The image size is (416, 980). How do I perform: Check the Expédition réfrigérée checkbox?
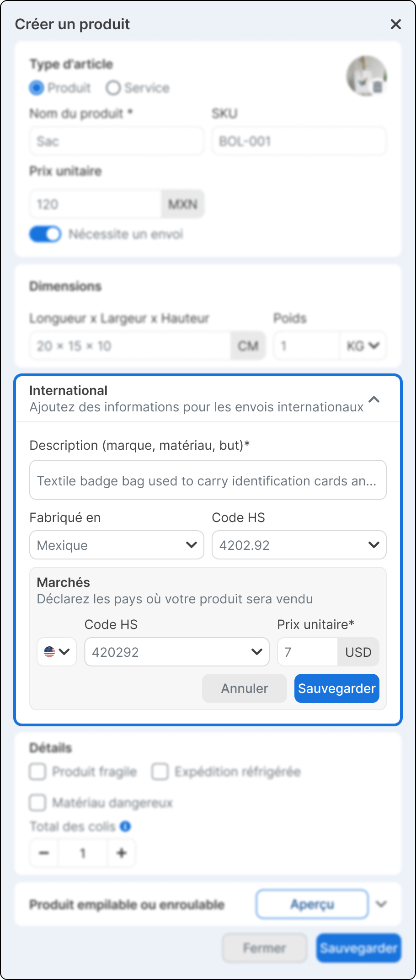pos(160,772)
